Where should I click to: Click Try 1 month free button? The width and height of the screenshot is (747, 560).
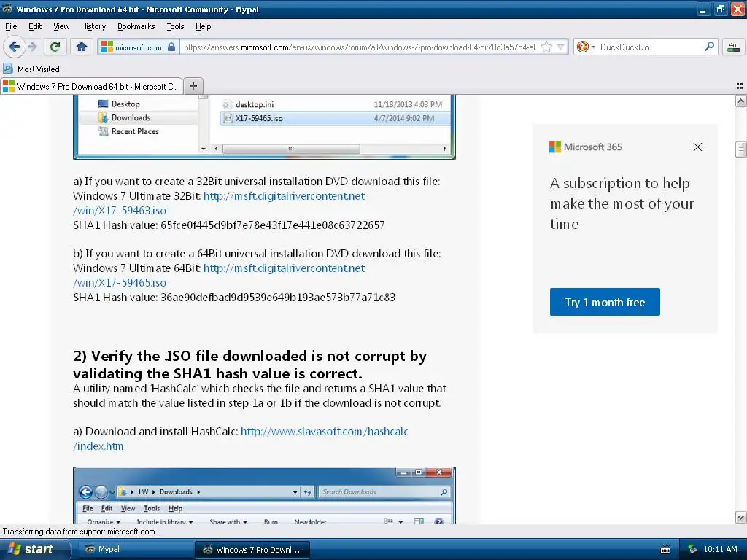tap(605, 302)
